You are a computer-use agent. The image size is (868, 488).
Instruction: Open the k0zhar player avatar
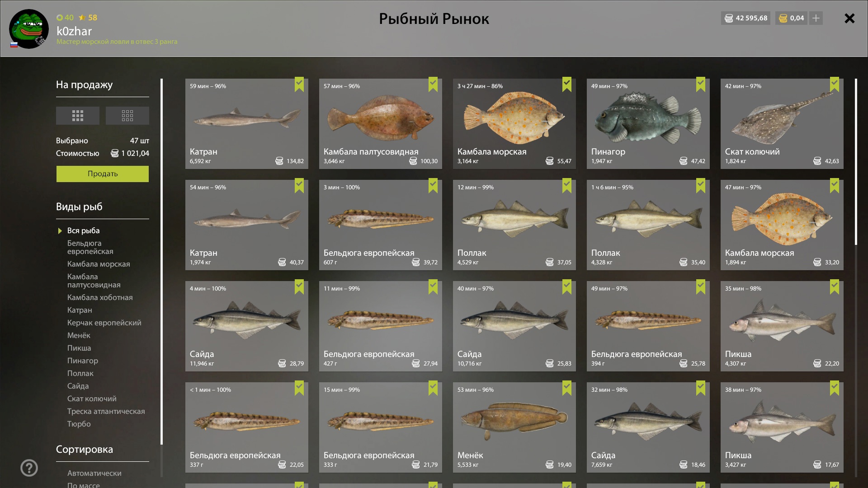pyautogui.click(x=29, y=29)
